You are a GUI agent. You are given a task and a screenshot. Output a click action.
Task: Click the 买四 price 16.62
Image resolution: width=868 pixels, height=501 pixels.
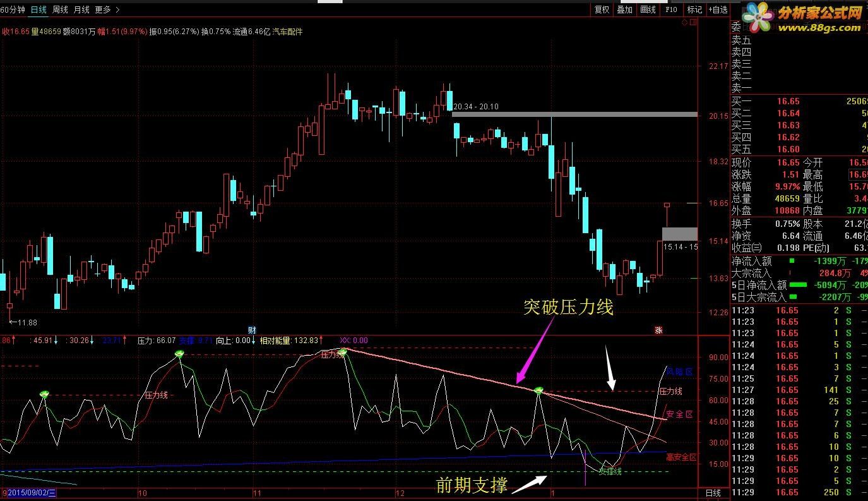coord(788,138)
